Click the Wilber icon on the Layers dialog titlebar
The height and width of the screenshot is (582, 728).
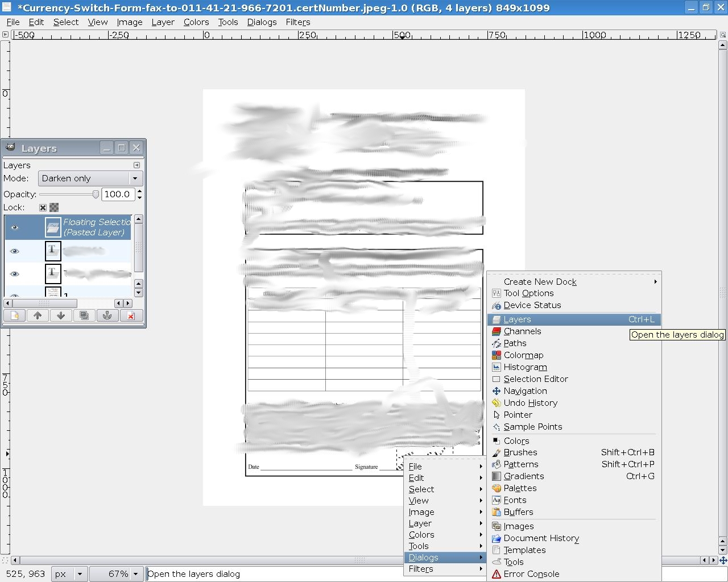click(x=10, y=147)
